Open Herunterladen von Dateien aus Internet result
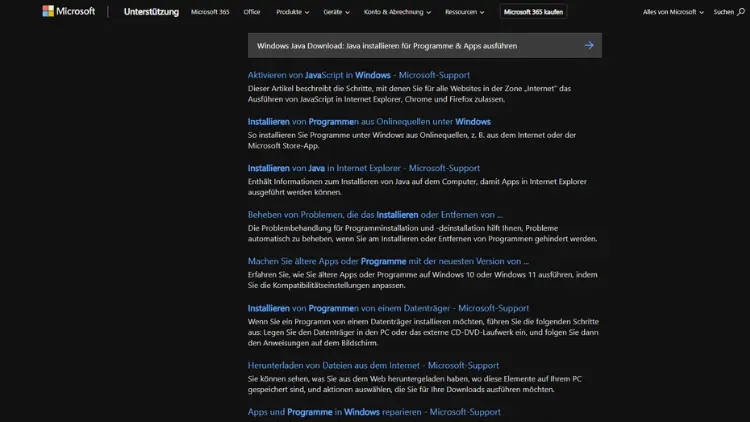 pos(373,365)
